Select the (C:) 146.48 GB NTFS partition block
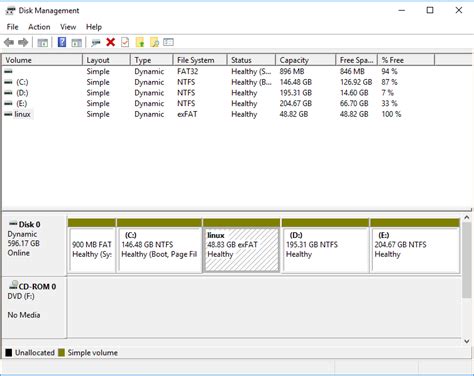 coord(159,246)
